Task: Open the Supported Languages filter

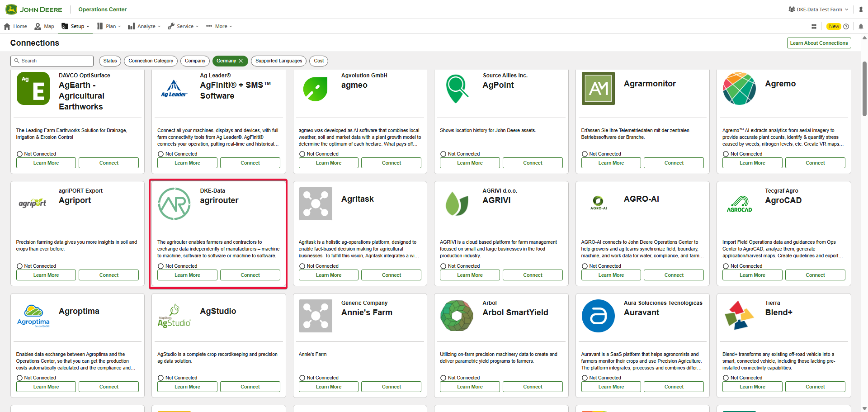Action: click(x=278, y=61)
